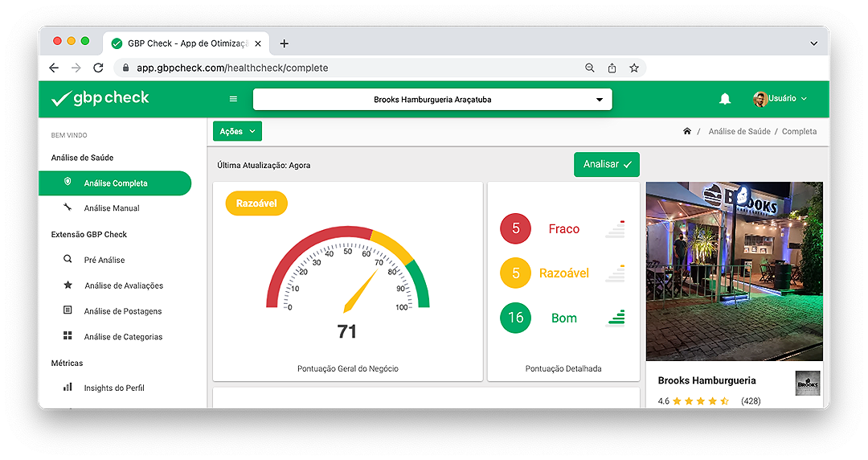Select the GBP Check browser tab
This screenshot has height=460, width=868.
[x=186, y=43]
